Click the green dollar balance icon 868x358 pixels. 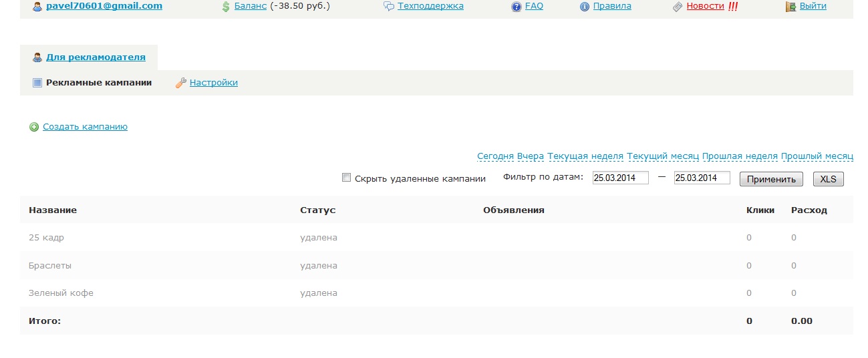[x=226, y=7]
